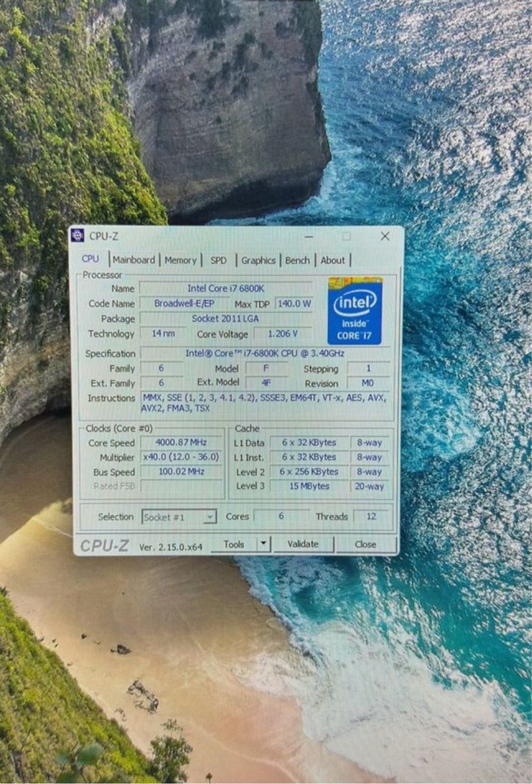Select the Multiplier value x40.0 (12.0 - 36.0)
The height and width of the screenshot is (784, 532).
tap(181, 457)
